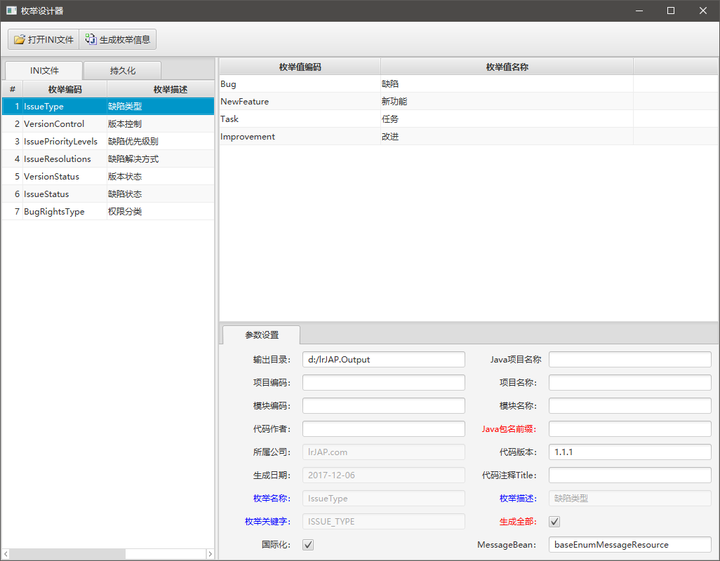Select the IssueType row
Screen dimensions: 720x561
(x=108, y=106)
